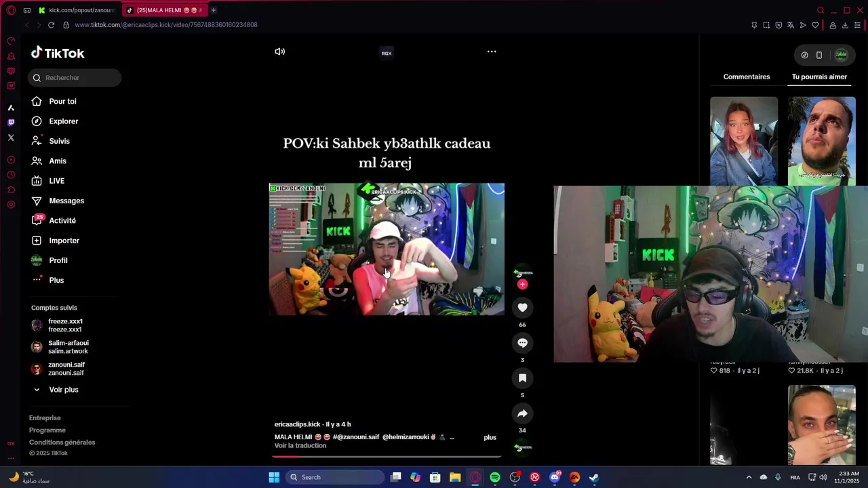868x488 pixels.
Task: Open the LIVE section
Action: (x=47, y=181)
